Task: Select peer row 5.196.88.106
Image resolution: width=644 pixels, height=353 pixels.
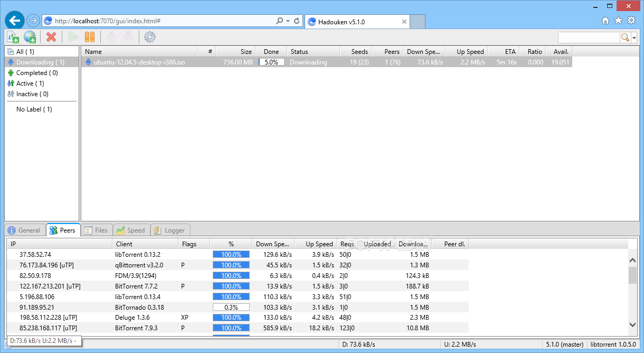Action: 238,296
